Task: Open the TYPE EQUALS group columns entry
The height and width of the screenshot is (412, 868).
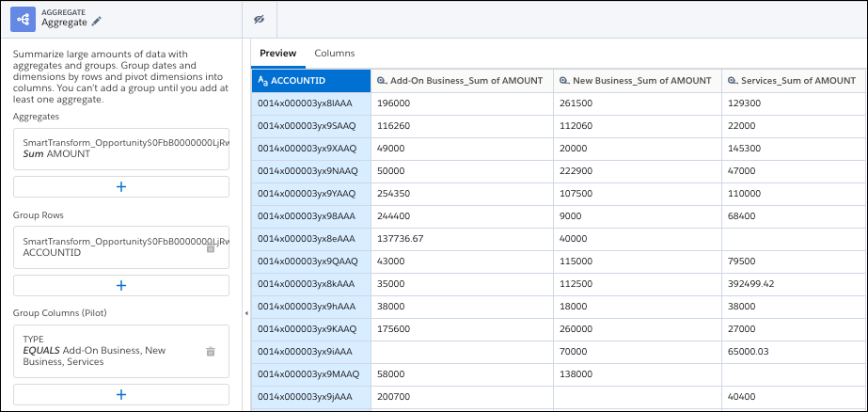Action: pos(121,351)
